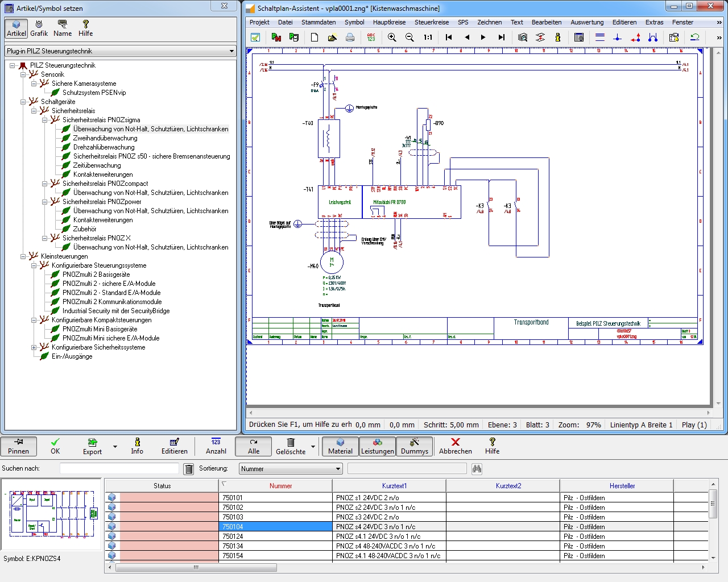Toggle the Leistungen filter button
Image resolution: width=728 pixels, height=582 pixels.
(x=378, y=446)
